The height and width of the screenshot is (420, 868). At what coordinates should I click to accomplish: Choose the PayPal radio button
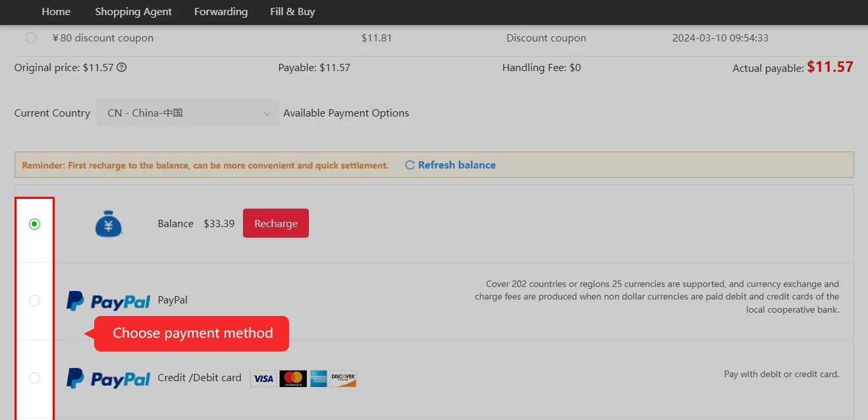click(x=34, y=301)
